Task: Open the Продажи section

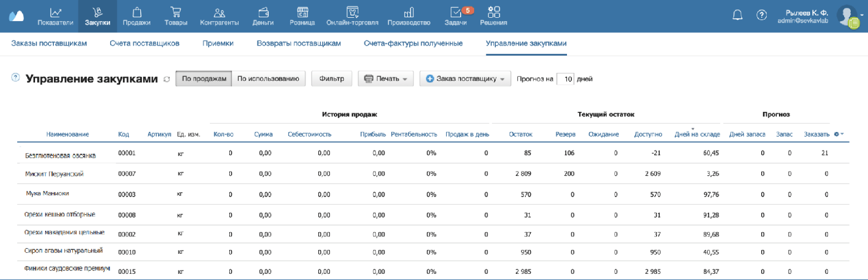Action: click(137, 16)
